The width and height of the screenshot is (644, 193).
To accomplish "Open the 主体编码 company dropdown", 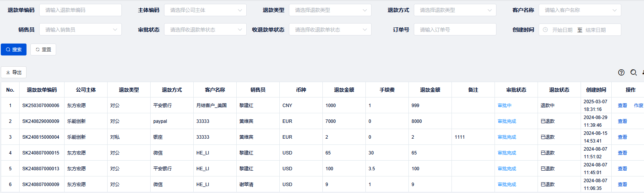I will [x=205, y=10].
